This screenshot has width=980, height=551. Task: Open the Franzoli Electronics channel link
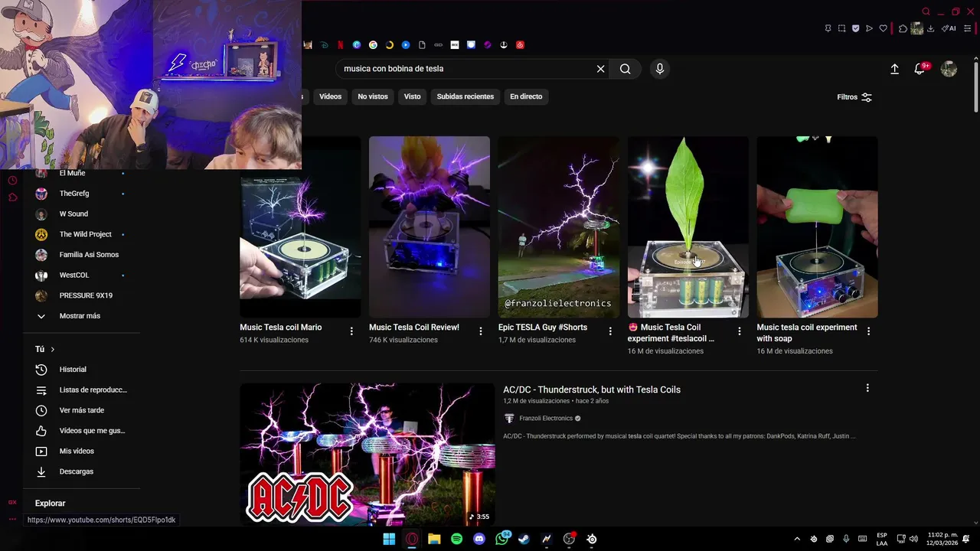coord(545,419)
